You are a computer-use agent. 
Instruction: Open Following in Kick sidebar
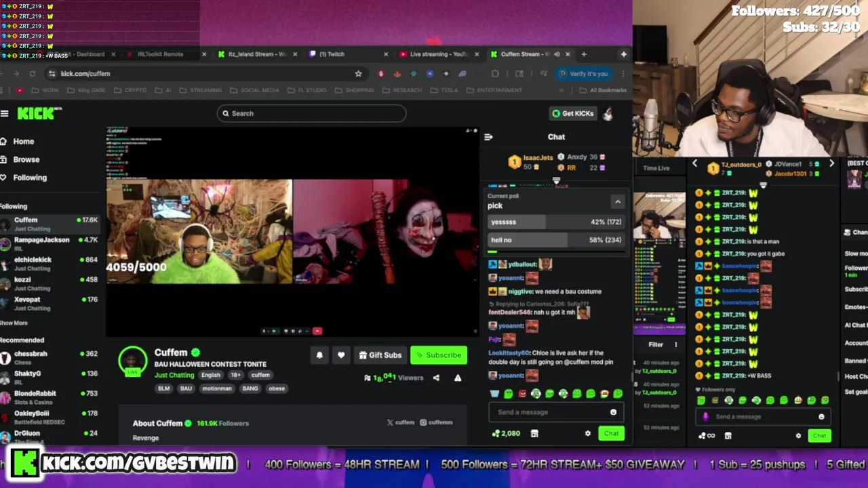coord(30,178)
